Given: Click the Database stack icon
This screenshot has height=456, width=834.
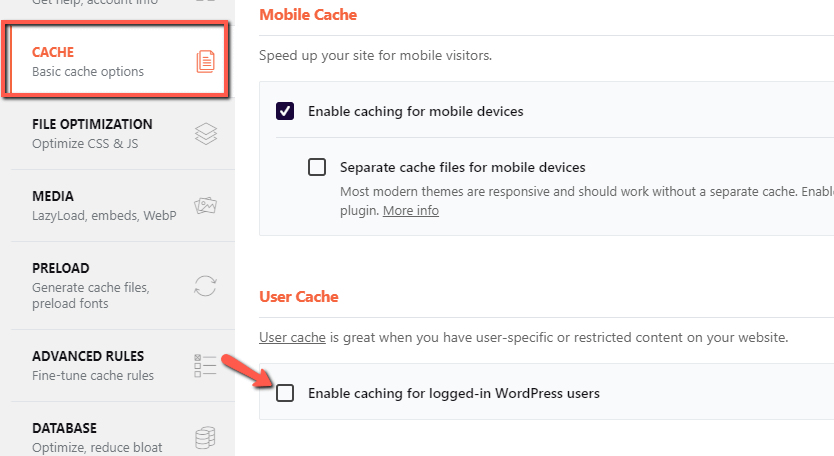Looking at the screenshot, I should click(205, 438).
